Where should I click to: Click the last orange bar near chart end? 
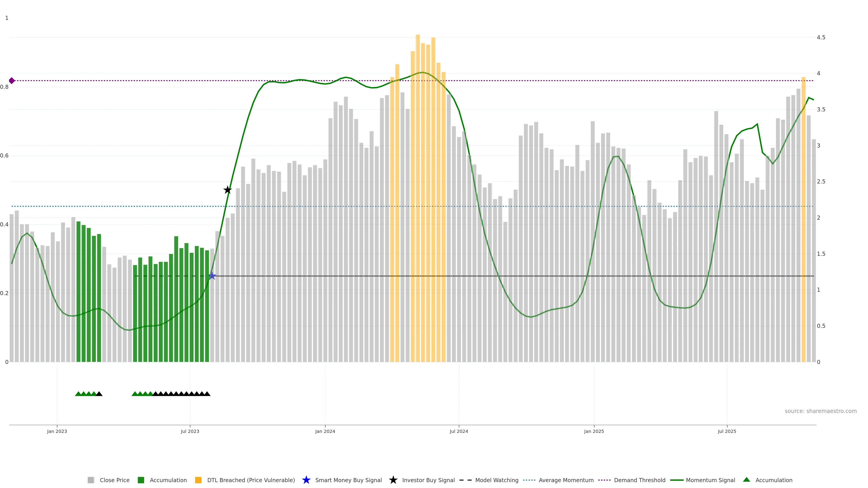tap(804, 219)
